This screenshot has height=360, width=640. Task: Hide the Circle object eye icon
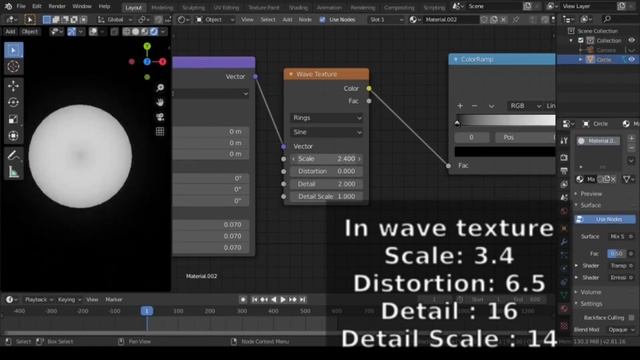click(631, 60)
